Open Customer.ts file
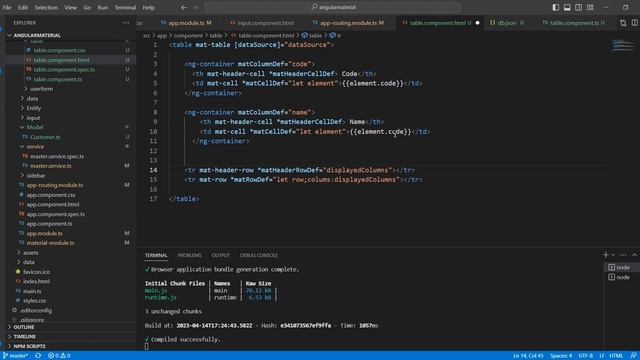Viewport: 640px width, 360px height. tap(45, 137)
